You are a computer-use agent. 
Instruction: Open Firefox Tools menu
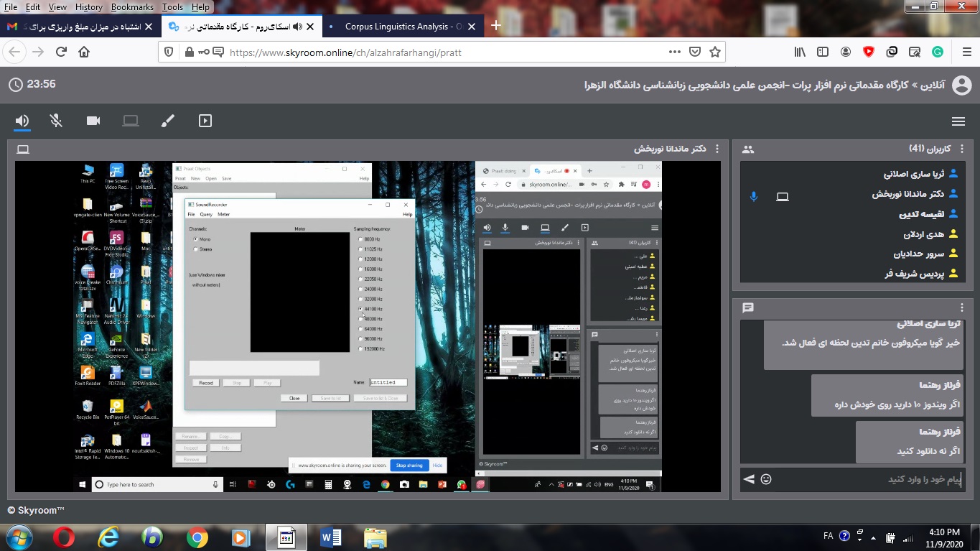click(x=172, y=6)
